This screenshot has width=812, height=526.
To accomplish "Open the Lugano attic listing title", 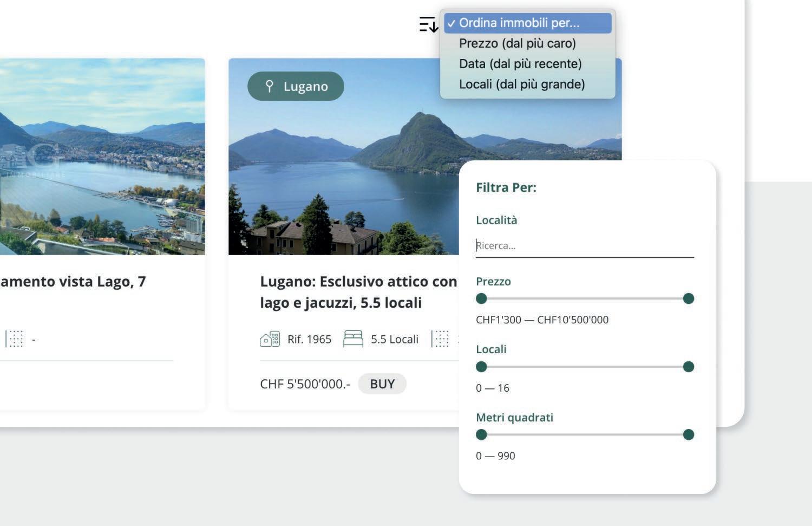I will pyautogui.click(x=357, y=292).
